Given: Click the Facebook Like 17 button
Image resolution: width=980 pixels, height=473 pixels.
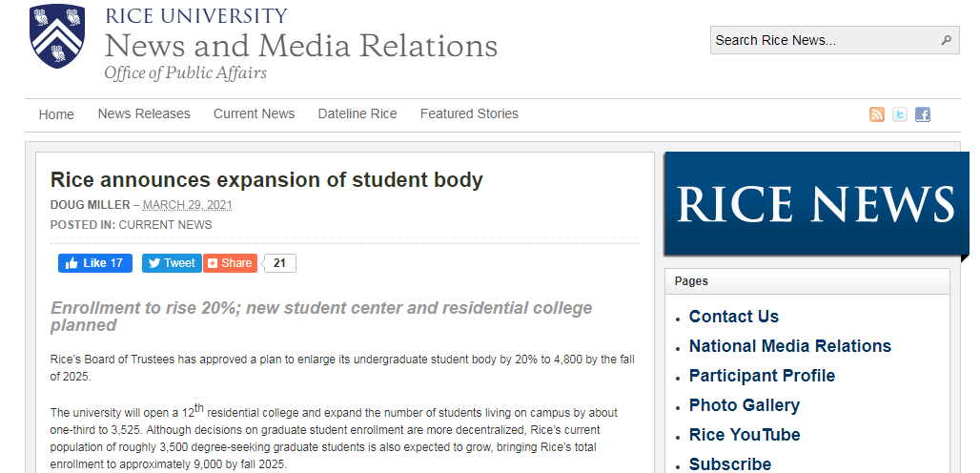Looking at the screenshot, I should (x=95, y=263).
